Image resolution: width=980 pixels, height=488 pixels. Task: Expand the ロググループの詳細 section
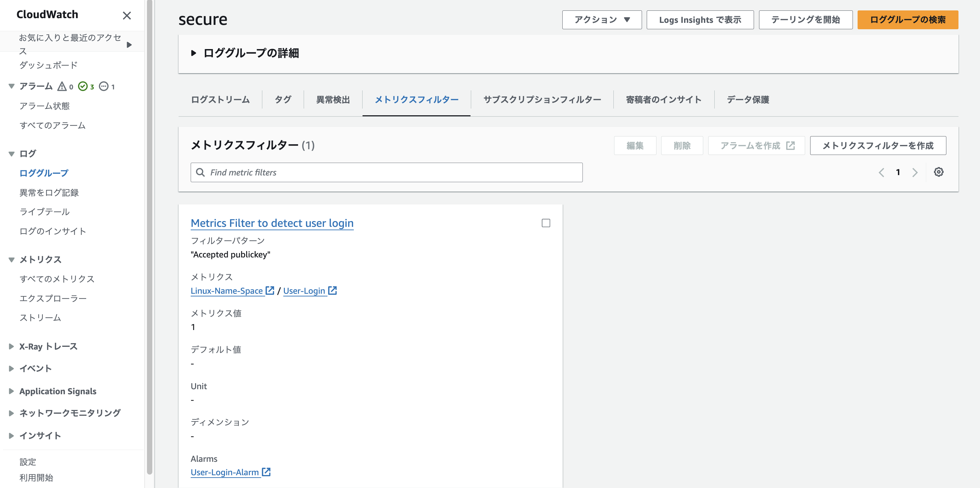click(x=194, y=53)
